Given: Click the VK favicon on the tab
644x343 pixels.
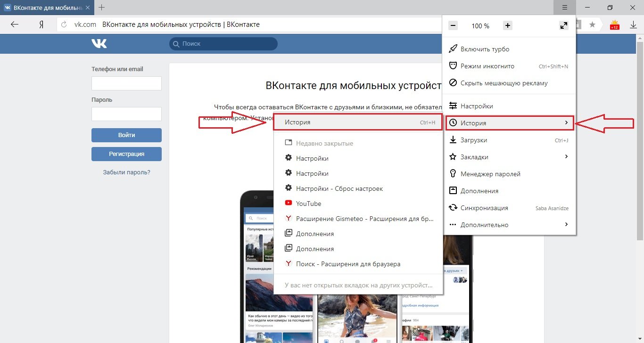Looking at the screenshot, I should [x=8, y=8].
